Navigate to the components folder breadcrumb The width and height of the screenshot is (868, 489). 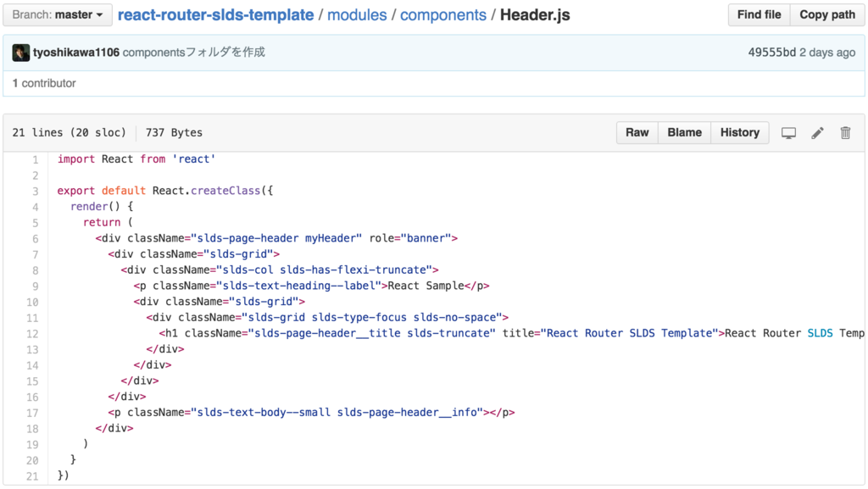pos(443,14)
